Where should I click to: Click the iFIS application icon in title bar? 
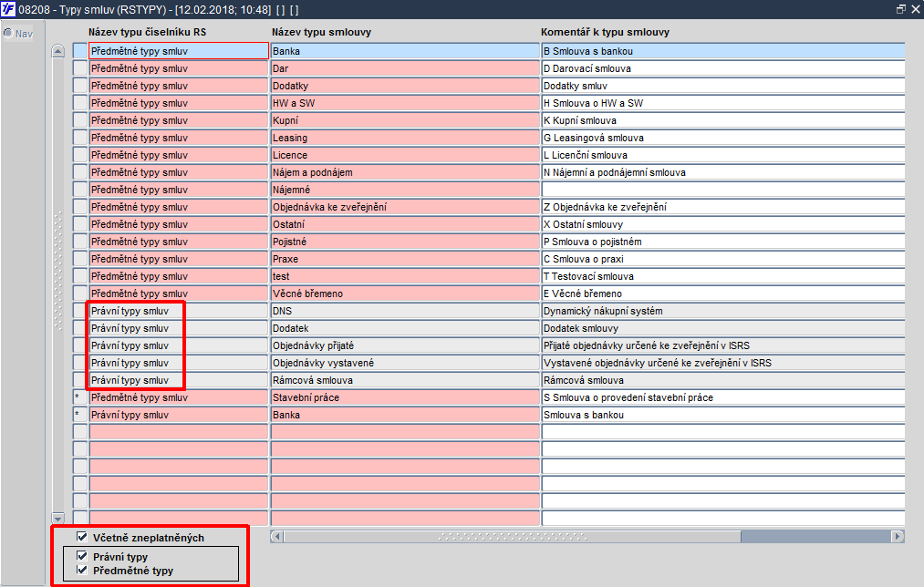pos(7,9)
